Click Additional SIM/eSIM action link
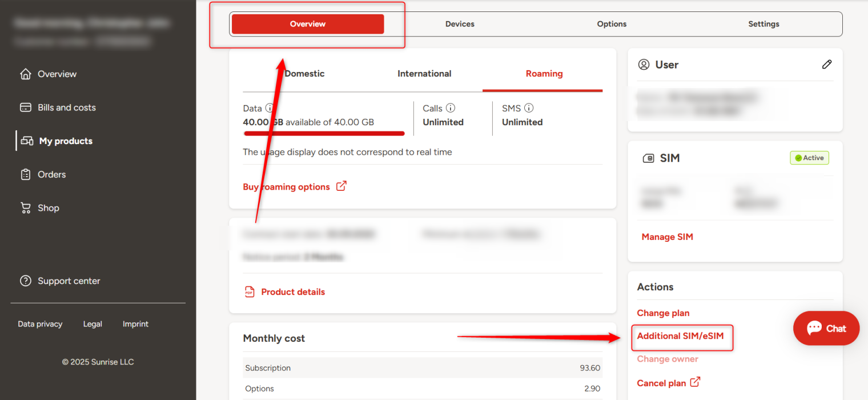868x400 pixels. (680, 336)
